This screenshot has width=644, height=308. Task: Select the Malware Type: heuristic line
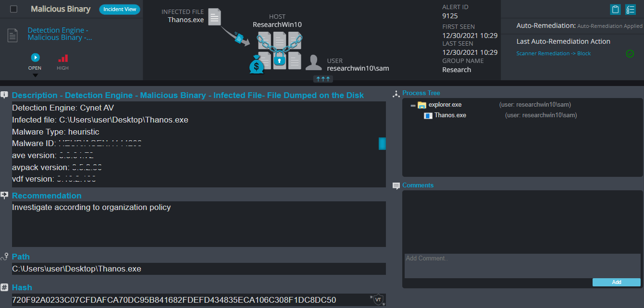[x=56, y=132]
